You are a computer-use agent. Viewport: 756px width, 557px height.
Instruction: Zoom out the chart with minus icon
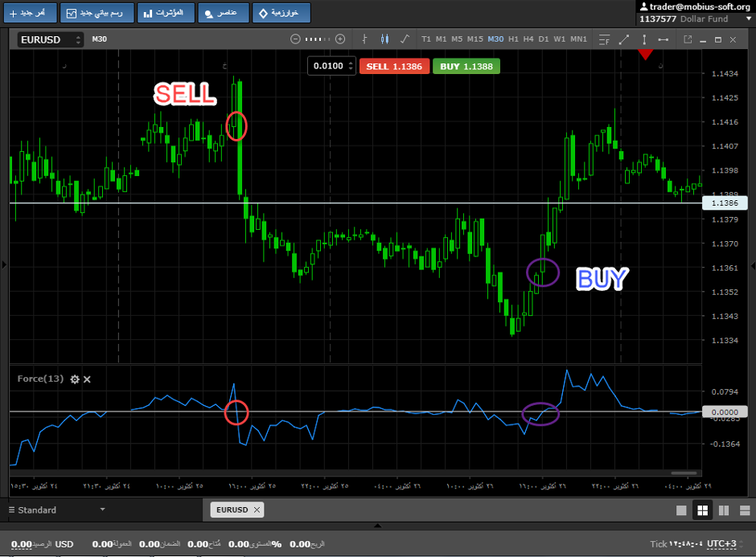click(295, 39)
